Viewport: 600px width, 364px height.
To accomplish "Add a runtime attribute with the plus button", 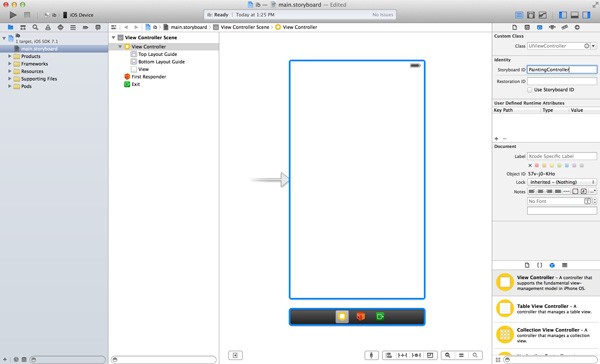I will click(x=496, y=138).
